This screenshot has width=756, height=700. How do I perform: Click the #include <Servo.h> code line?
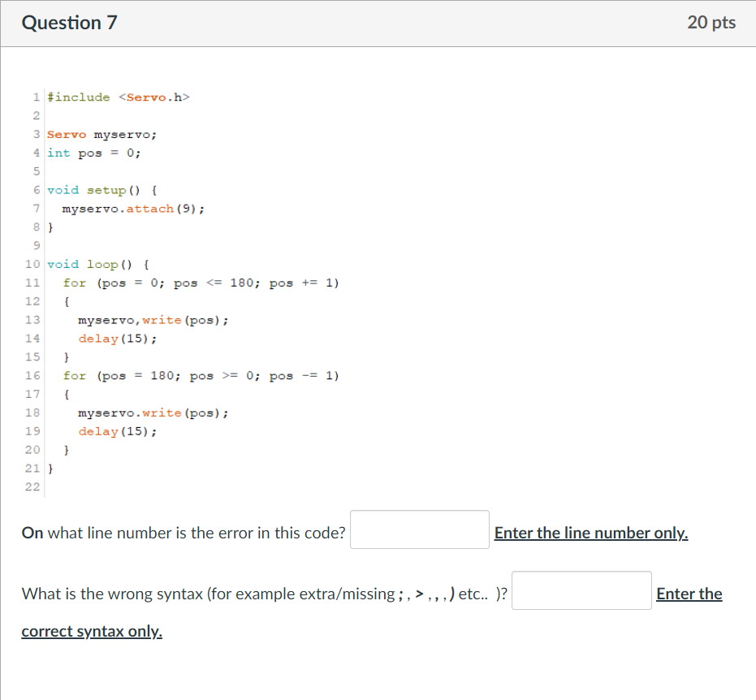(118, 97)
